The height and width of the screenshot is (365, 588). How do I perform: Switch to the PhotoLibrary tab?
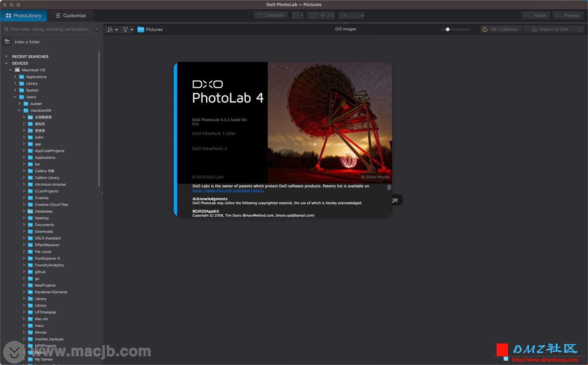24,15
